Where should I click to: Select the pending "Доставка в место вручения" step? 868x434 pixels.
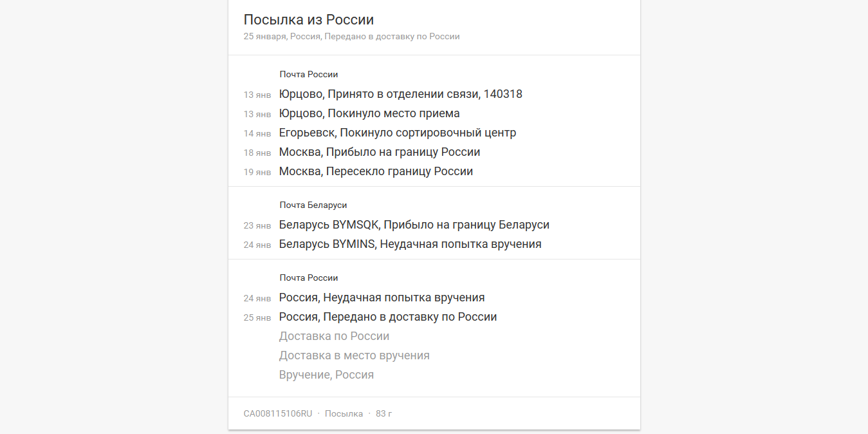tap(354, 355)
